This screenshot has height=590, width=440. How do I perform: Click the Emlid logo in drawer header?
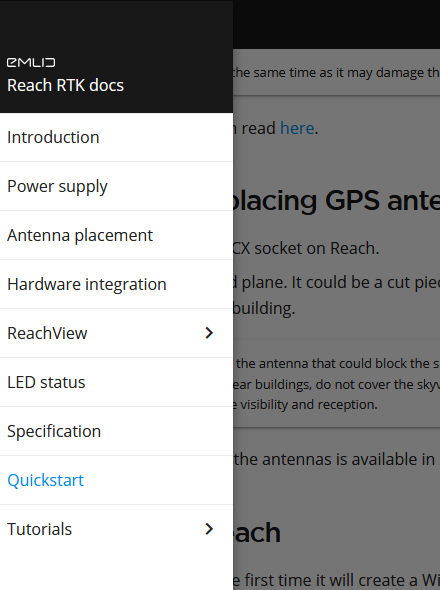point(31,62)
